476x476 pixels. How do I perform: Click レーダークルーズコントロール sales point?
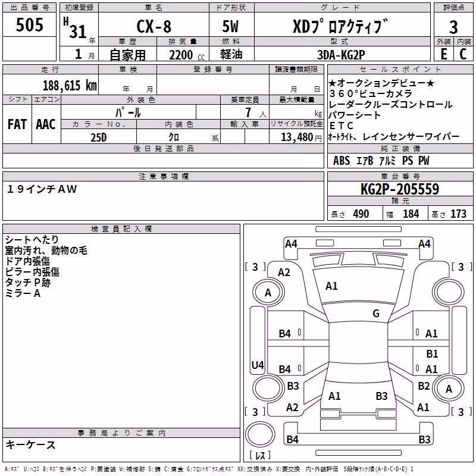pyautogui.click(x=391, y=105)
